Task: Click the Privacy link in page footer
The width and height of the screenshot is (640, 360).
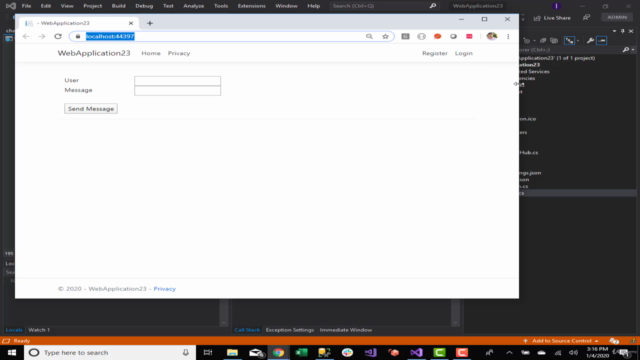Action: [164, 289]
